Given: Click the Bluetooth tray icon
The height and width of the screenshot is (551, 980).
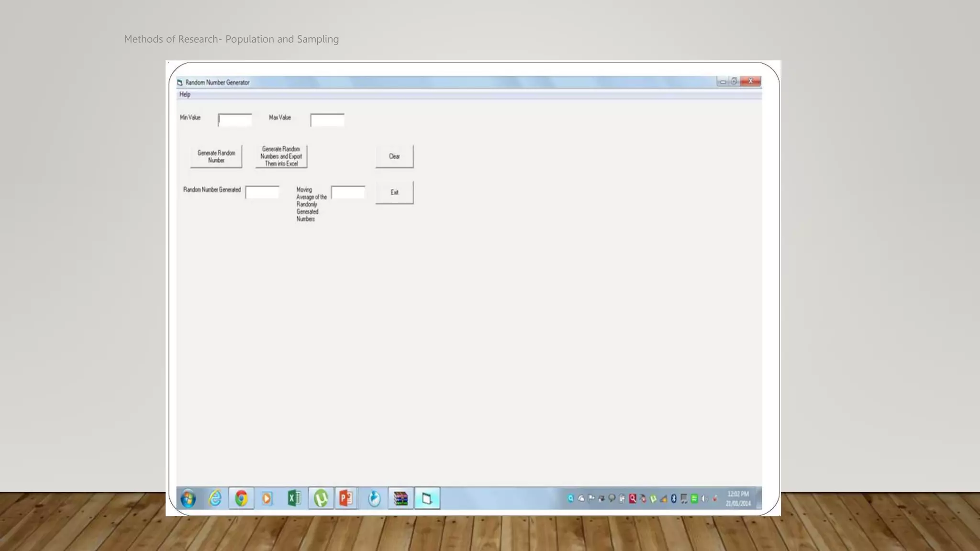Looking at the screenshot, I should (x=674, y=499).
